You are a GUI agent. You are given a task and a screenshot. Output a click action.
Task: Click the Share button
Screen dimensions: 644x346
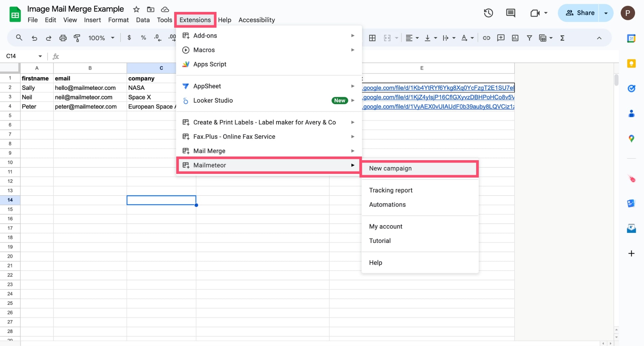(580, 13)
